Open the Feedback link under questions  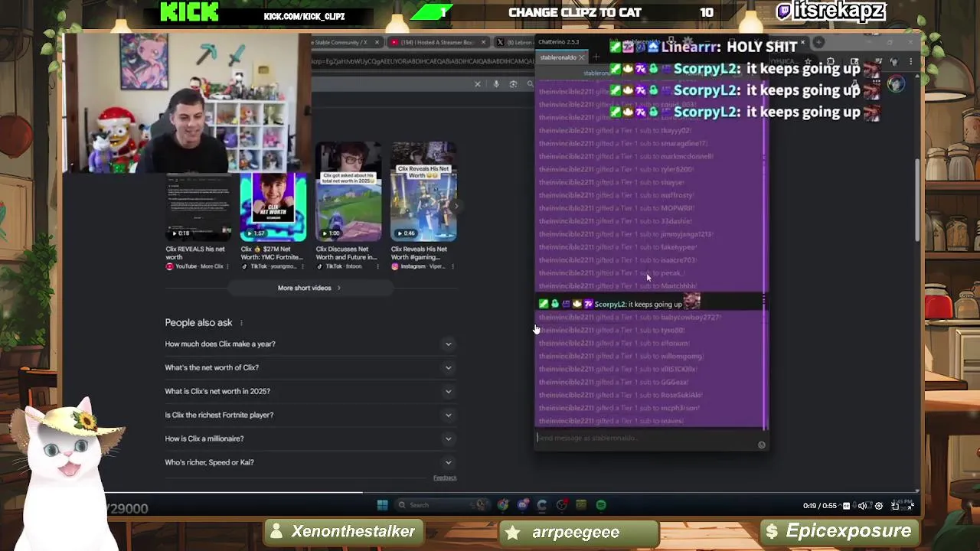[445, 478]
